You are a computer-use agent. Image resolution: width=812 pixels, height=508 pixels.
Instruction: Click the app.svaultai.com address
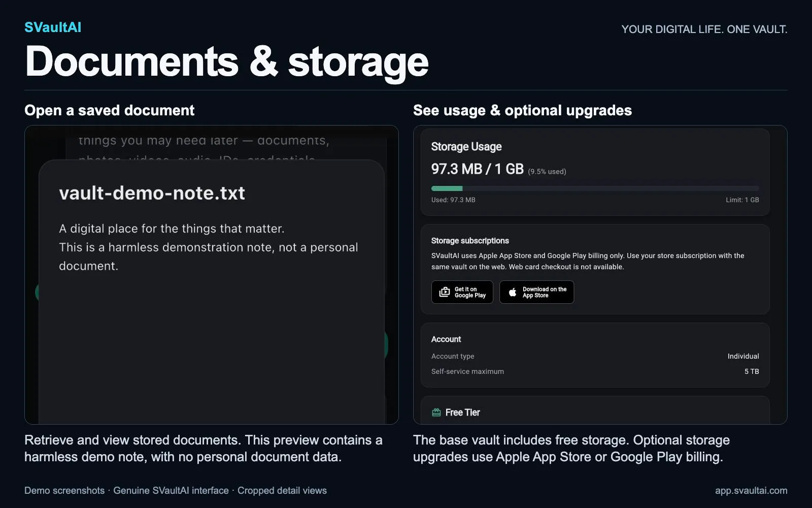coord(751,491)
